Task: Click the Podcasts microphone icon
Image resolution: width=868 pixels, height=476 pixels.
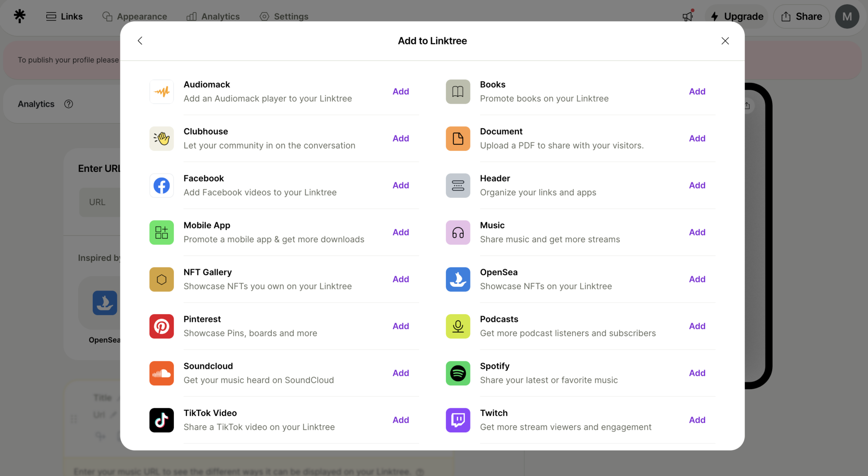Action: 458,326
